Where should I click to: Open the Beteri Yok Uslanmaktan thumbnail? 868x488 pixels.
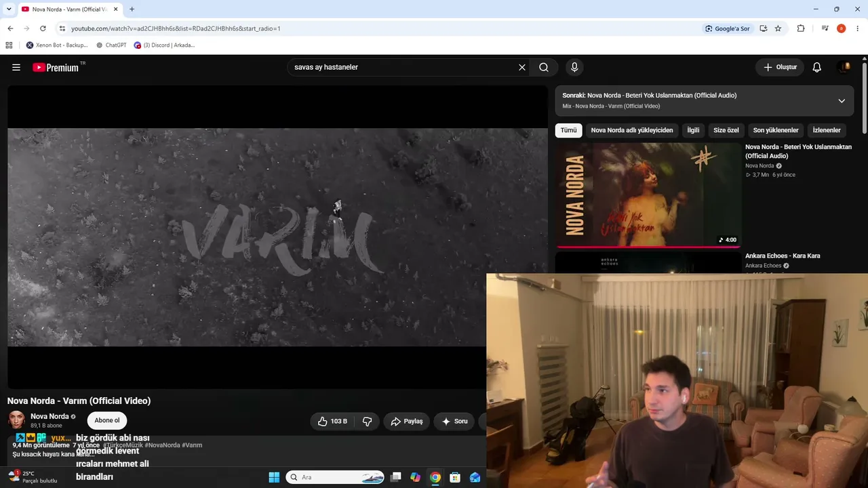click(648, 195)
